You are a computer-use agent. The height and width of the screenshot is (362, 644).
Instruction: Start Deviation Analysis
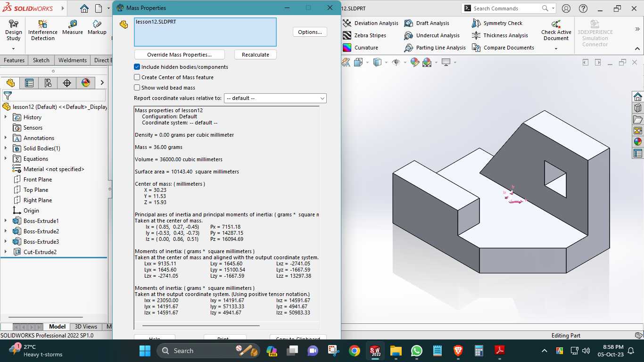[x=371, y=23]
